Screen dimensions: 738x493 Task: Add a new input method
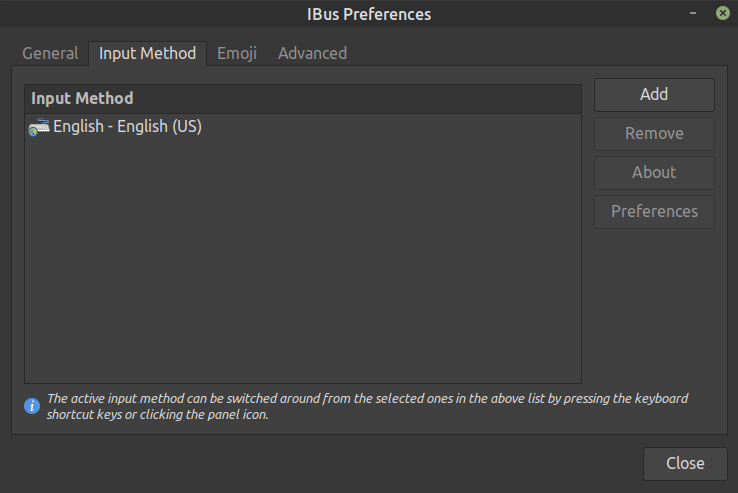coord(654,94)
